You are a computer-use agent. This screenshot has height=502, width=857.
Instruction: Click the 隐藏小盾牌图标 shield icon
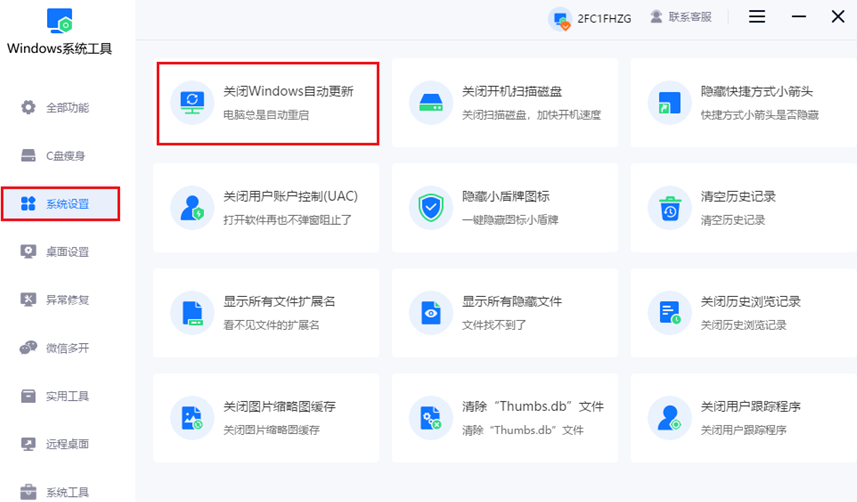coord(431,208)
